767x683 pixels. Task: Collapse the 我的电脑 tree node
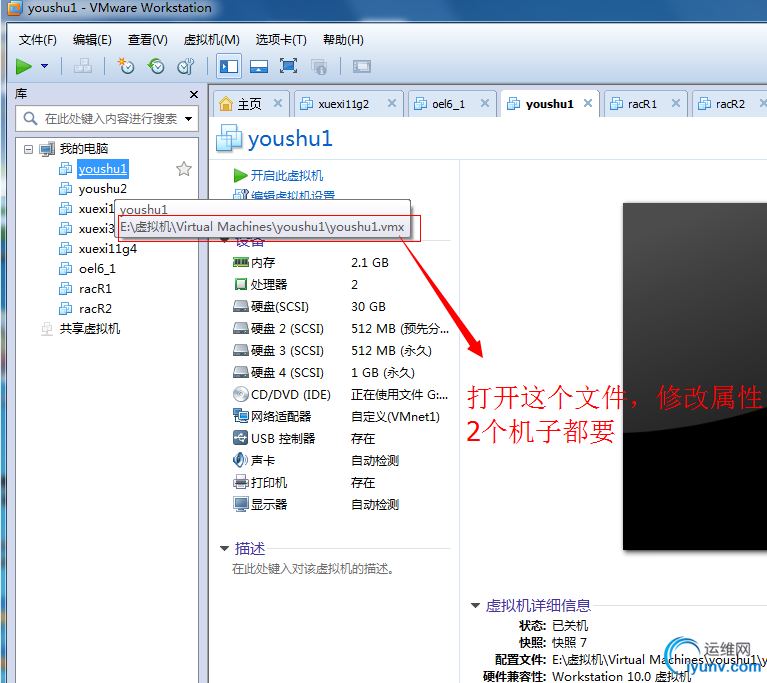[x=28, y=149]
